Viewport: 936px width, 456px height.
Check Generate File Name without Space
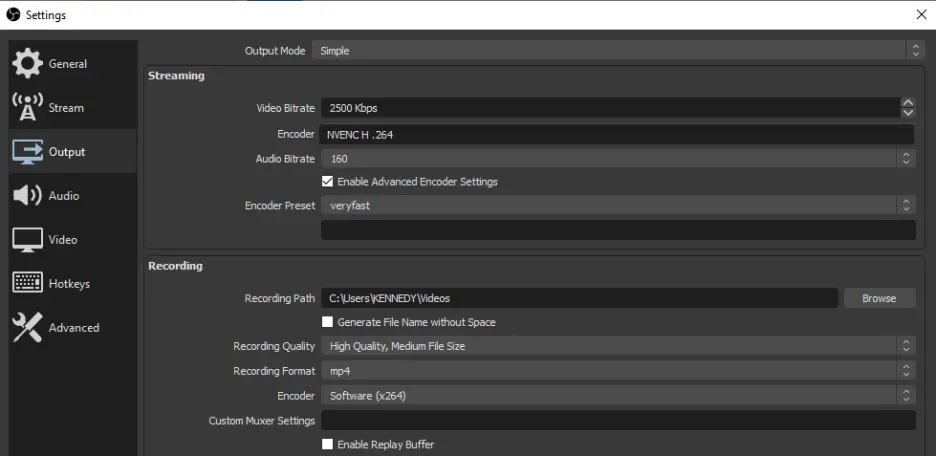pyautogui.click(x=327, y=322)
